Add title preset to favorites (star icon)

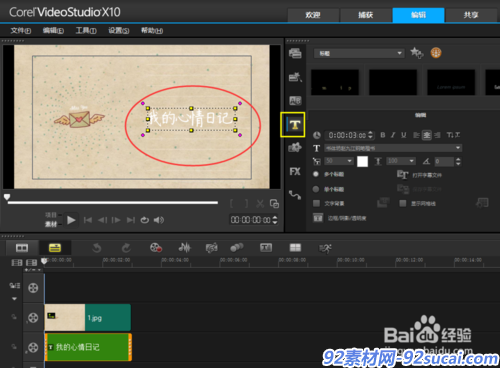[417, 53]
